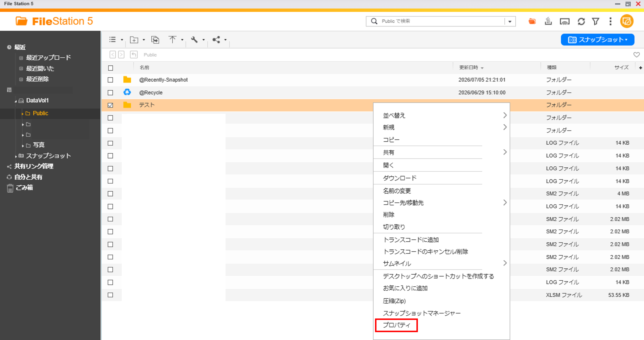The width and height of the screenshot is (644, 340).
Task: Select プロパティ in the context menu
Action: click(x=397, y=325)
